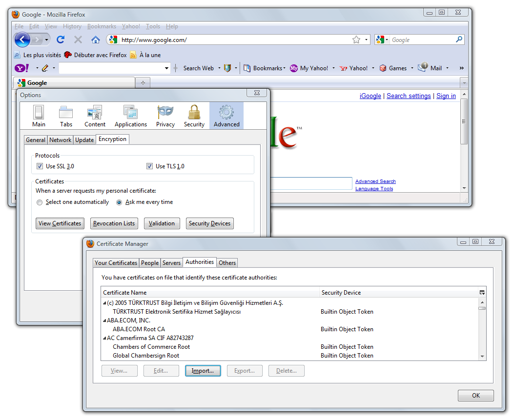Stop loading with the X toolbar icon
This screenshot has height=420, width=514.
click(x=78, y=40)
